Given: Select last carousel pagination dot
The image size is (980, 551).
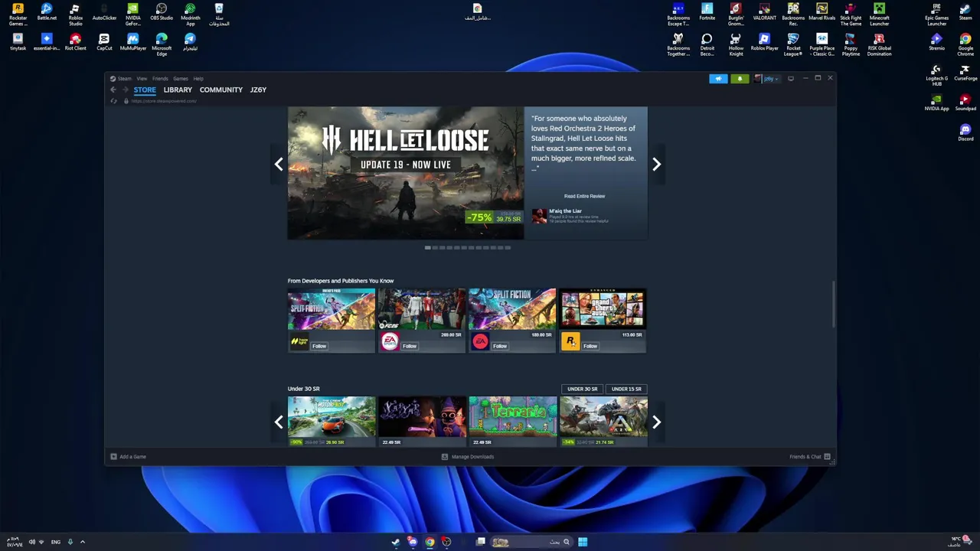Looking at the screenshot, I should point(507,247).
